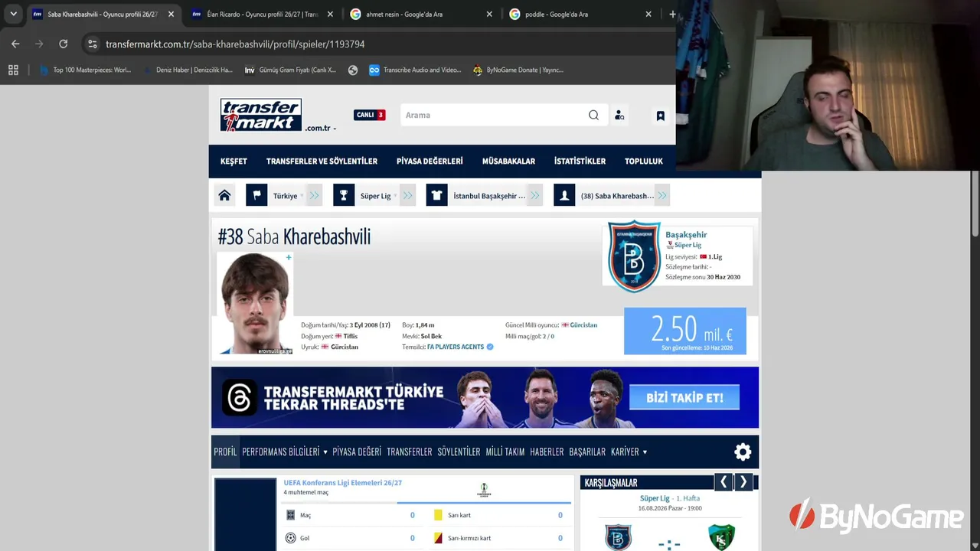
Task: Open the Süper Lig fixture link in KARŞILAŞMALAR
Action: (x=655, y=498)
